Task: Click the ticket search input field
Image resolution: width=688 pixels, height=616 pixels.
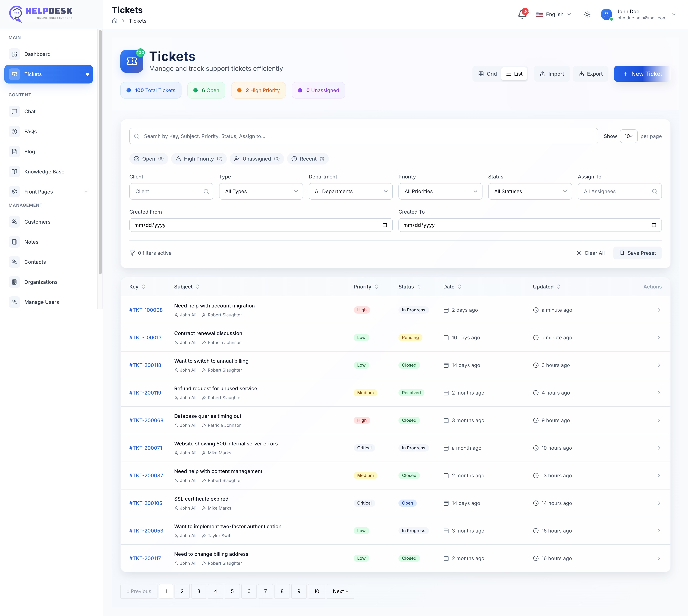Action: (x=364, y=136)
